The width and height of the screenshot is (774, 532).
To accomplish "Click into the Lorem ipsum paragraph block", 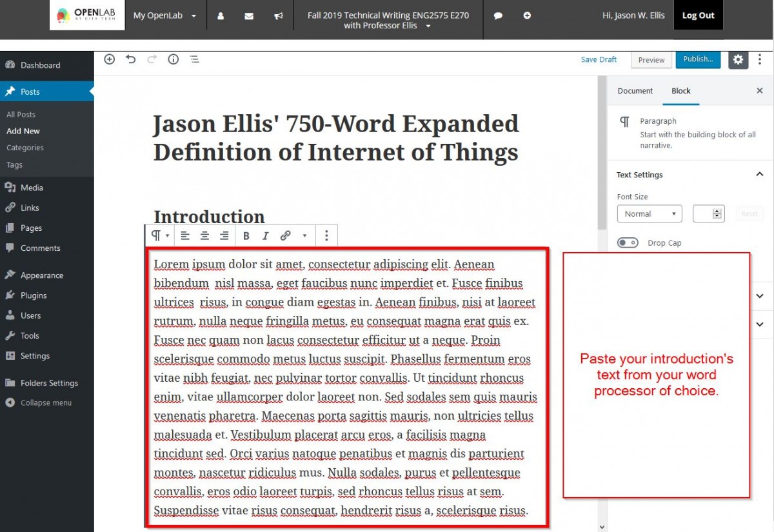I will coord(345,387).
